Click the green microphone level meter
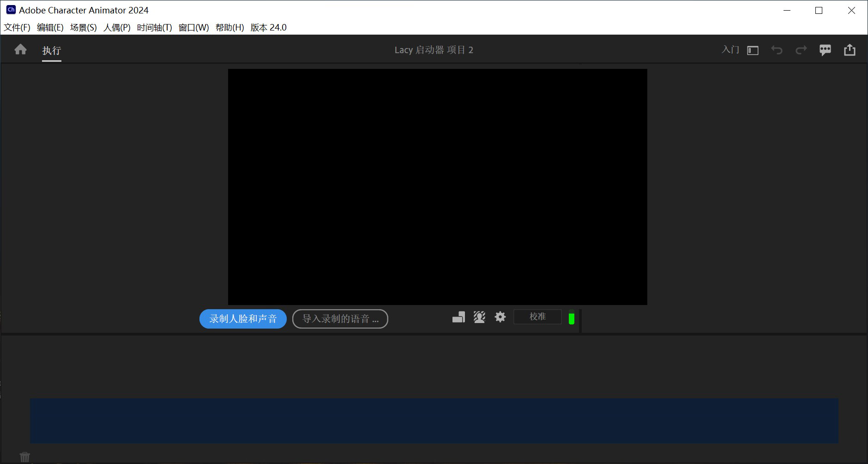This screenshot has width=868, height=464. 572,318
